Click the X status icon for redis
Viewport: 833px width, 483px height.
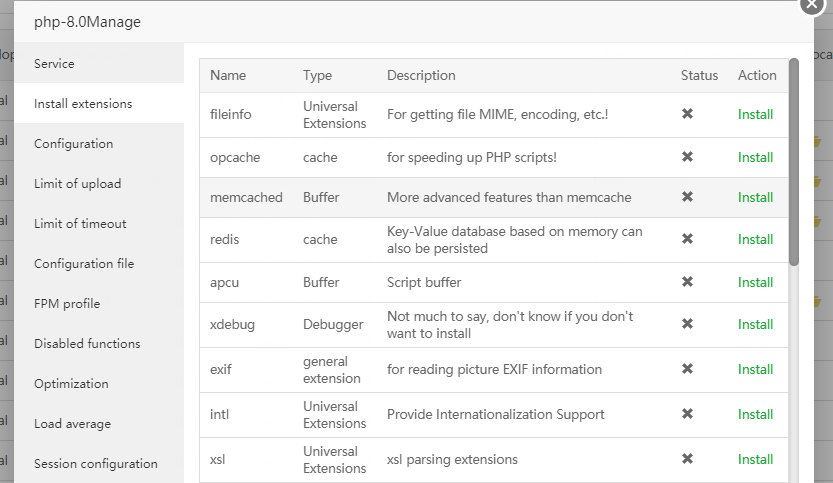[x=687, y=239]
